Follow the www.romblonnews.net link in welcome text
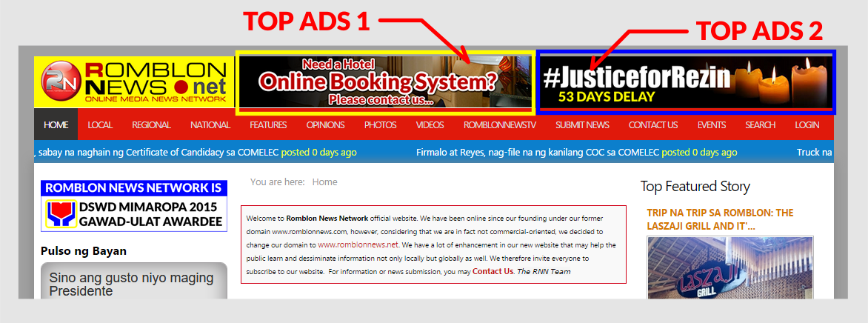 (358, 244)
